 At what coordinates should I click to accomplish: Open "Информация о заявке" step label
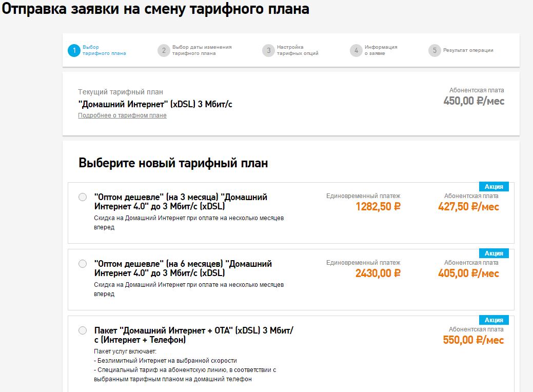381,50
